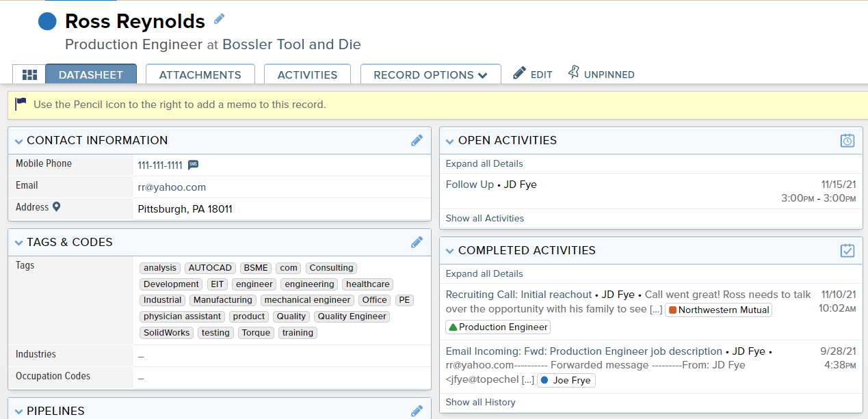The width and height of the screenshot is (868, 419).
Task: Click the Torque tag
Action: click(257, 333)
